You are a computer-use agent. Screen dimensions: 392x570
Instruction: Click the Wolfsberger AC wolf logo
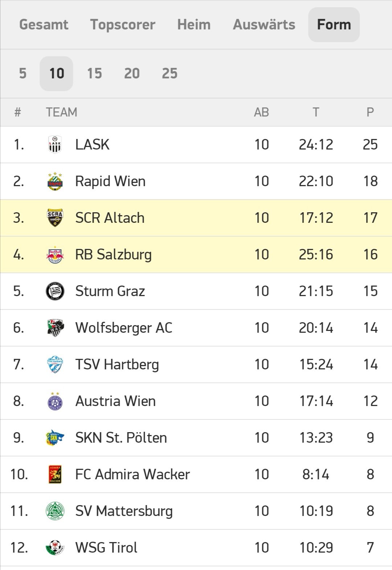(55, 328)
